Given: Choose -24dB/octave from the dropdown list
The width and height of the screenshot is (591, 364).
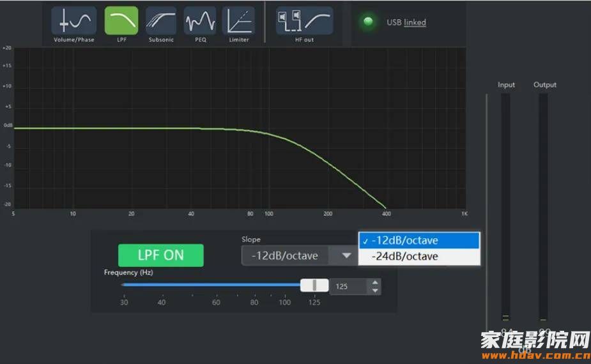Looking at the screenshot, I should pos(418,257).
